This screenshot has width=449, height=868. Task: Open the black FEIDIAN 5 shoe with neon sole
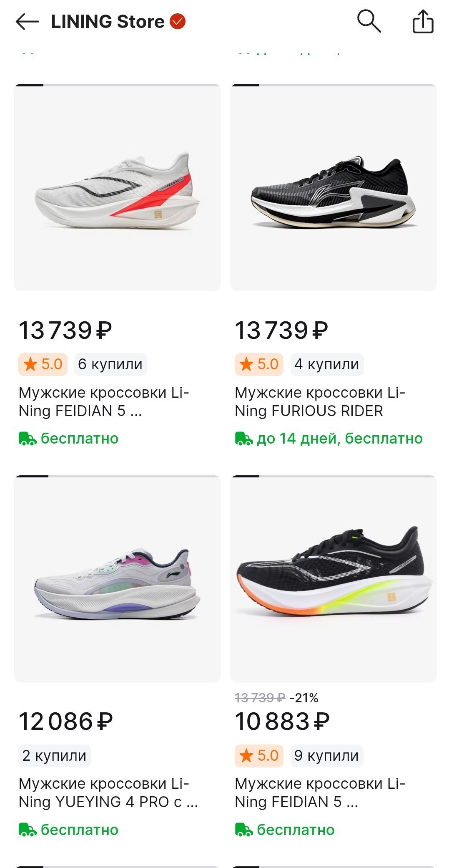point(333,579)
